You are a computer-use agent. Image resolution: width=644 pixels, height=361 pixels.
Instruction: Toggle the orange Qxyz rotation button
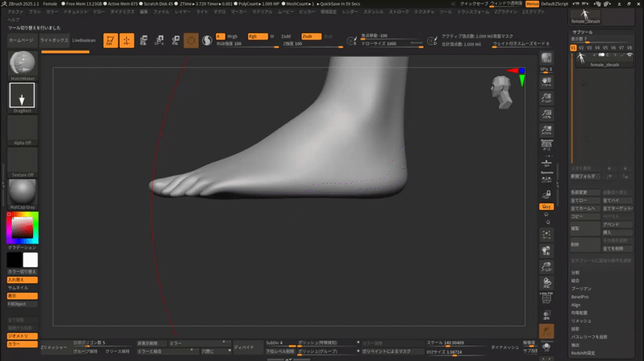(546, 207)
